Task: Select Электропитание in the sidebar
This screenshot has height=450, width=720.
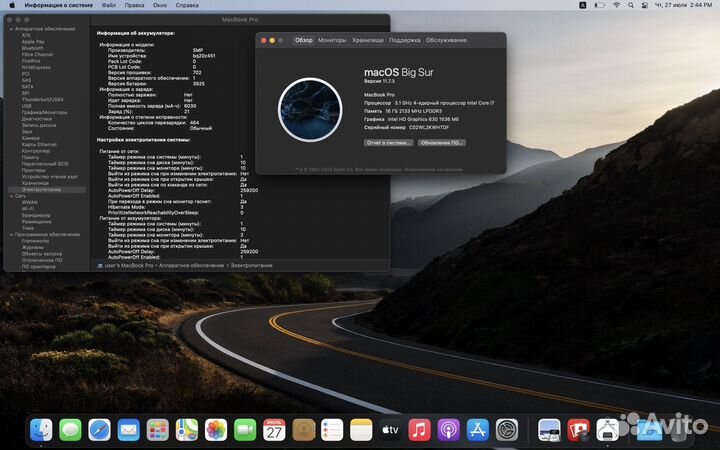Action: coord(47,190)
